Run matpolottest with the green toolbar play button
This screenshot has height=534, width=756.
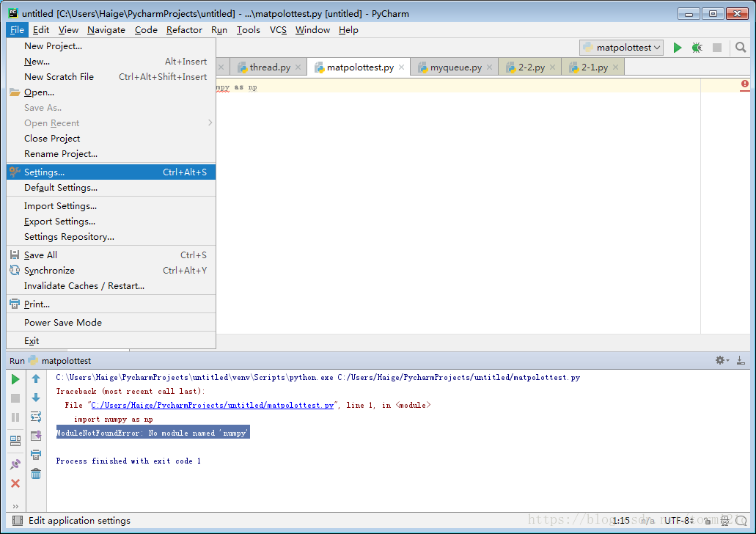(678, 47)
